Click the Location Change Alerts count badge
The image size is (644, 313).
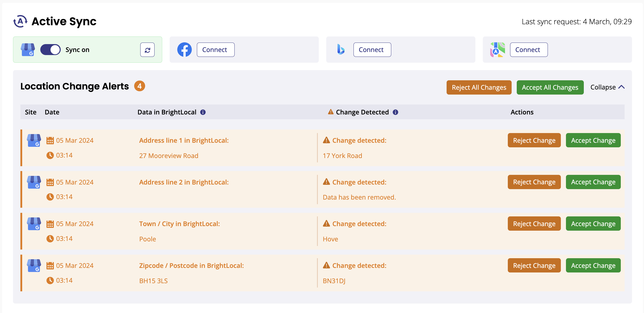tap(140, 86)
